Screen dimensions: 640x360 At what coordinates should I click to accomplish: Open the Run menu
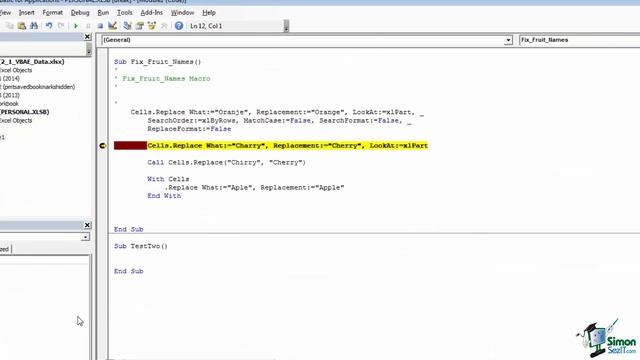(x=103, y=13)
